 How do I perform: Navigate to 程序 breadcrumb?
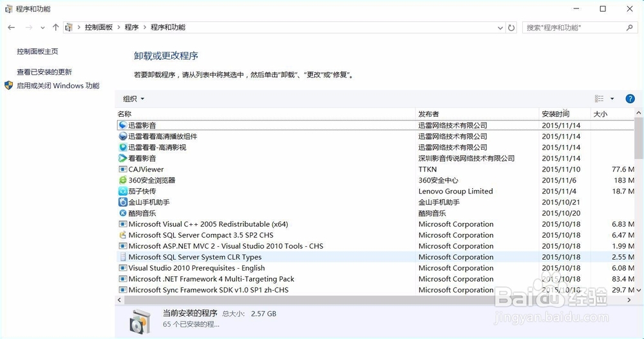[x=131, y=27]
